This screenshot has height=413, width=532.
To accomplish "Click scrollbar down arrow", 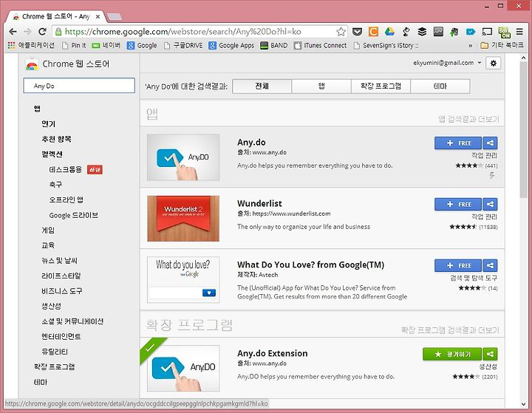I will [x=523, y=404].
